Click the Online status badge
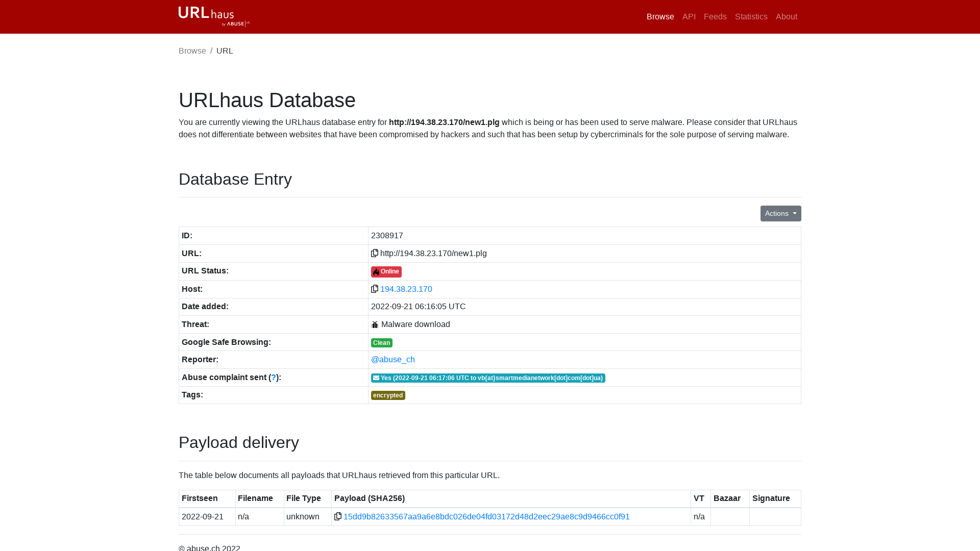 (x=386, y=271)
